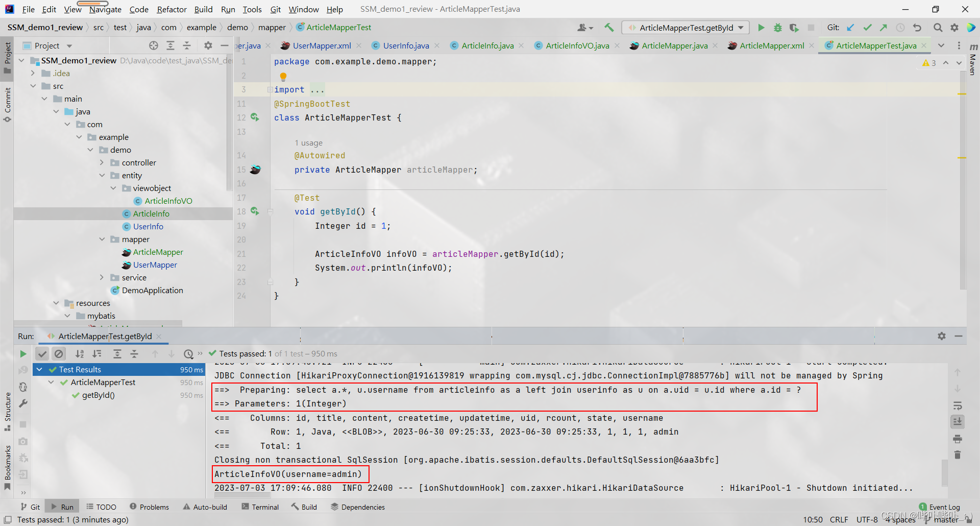
Task: Collapse the entity package
Action: click(x=102, y=176)
